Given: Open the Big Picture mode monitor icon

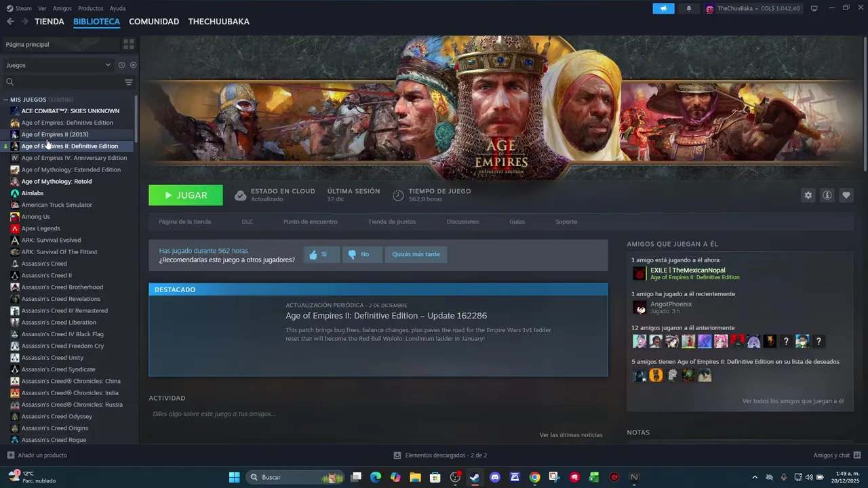Looking at the screenshot, I should tap(814, 8).
